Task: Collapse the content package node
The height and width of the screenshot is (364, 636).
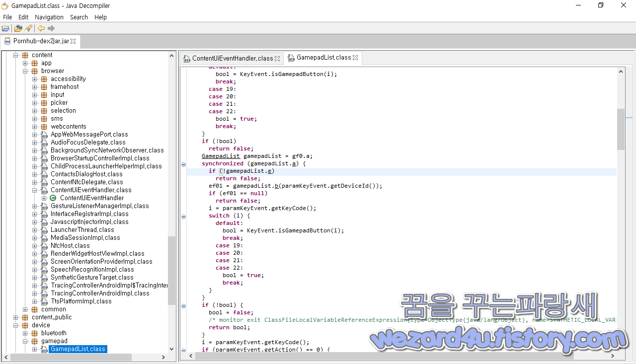Action: click(x=15, y=55)
